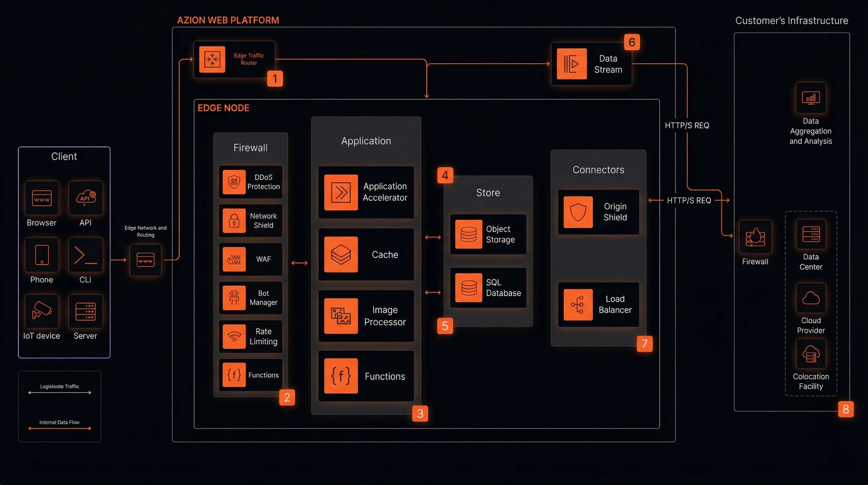Select the Load Balancer icon
This screenshot has height=485, width=868.
(x=578, y=305)
